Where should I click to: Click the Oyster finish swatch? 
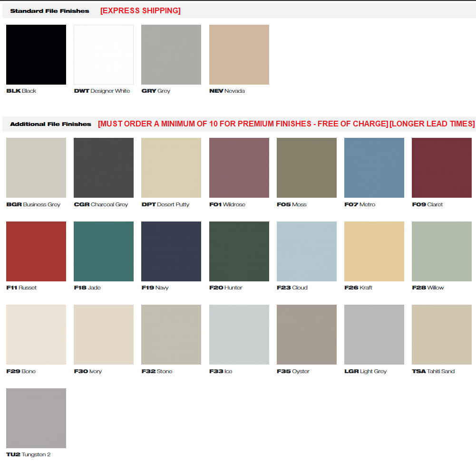pyautogui.click(x=307, y=335)
